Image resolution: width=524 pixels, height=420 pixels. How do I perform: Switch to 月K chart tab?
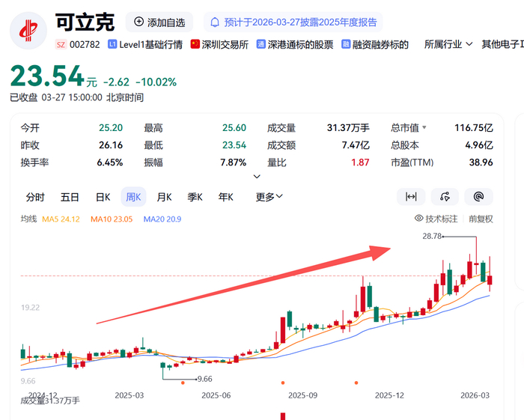click(x=164, y=197)
